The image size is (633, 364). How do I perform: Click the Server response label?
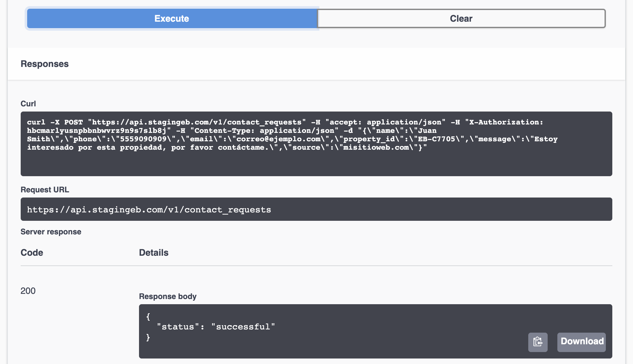pos(51,232)
